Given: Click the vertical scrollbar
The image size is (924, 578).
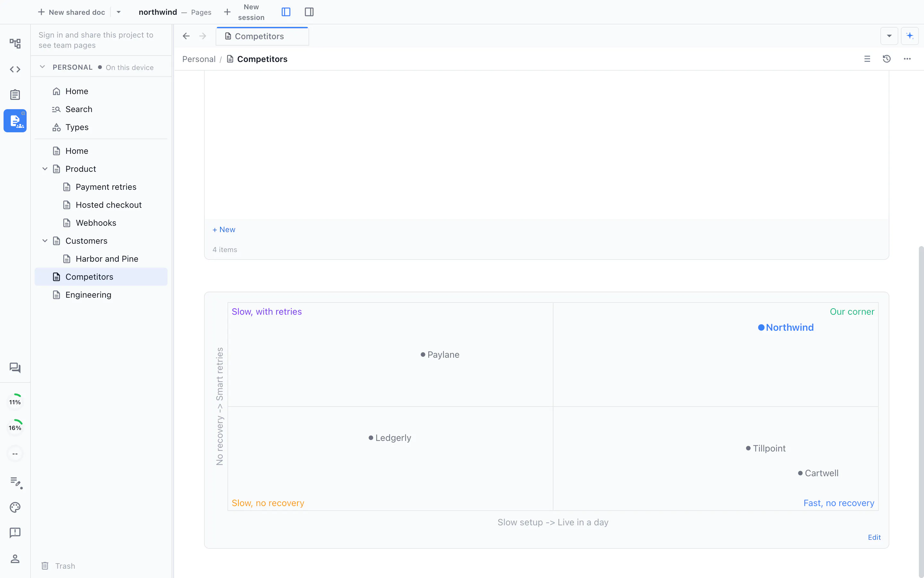Looking at the screenshot, I should (921, 412).
